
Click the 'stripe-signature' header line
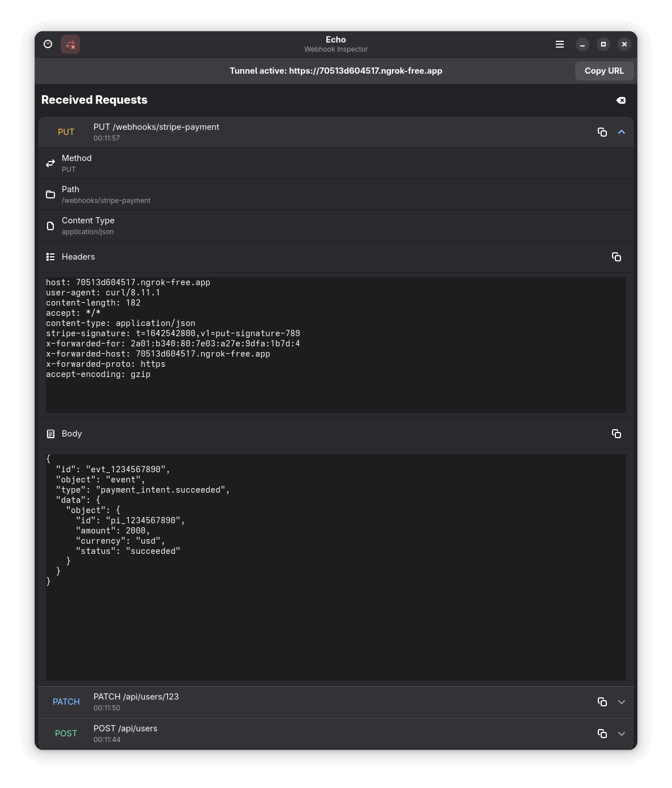pos(173,333)
